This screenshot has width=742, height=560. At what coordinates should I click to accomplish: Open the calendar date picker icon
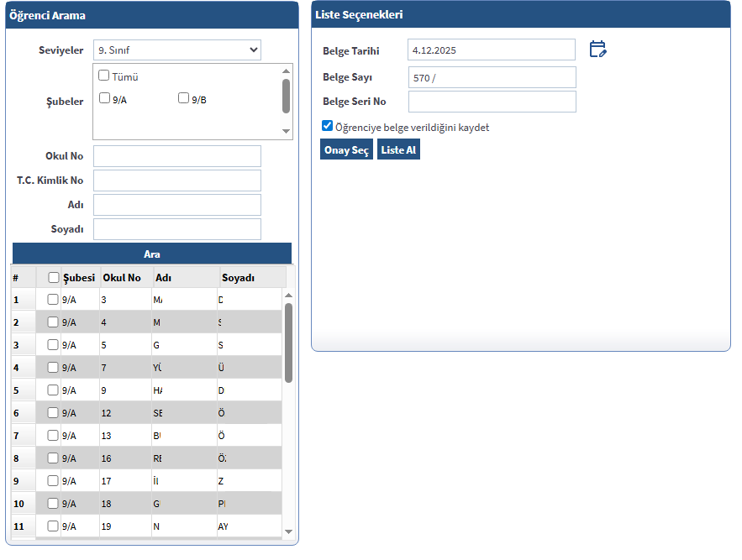(x=597, y=50)
